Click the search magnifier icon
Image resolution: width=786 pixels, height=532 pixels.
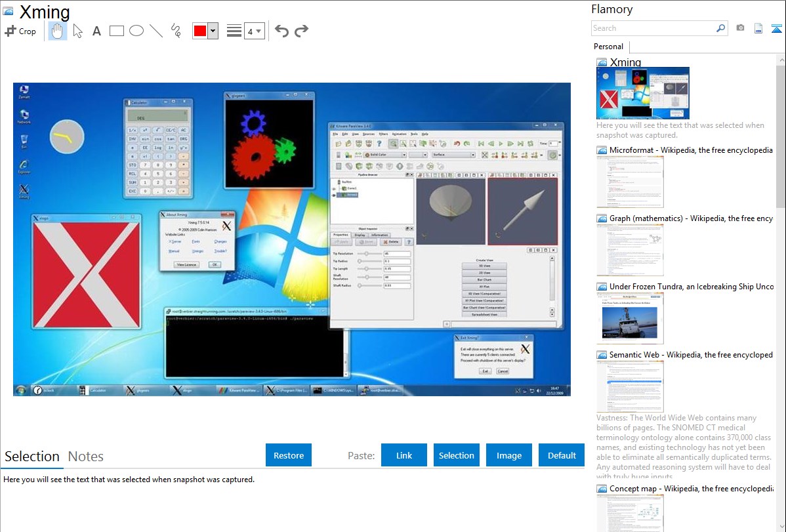[721, 28]
